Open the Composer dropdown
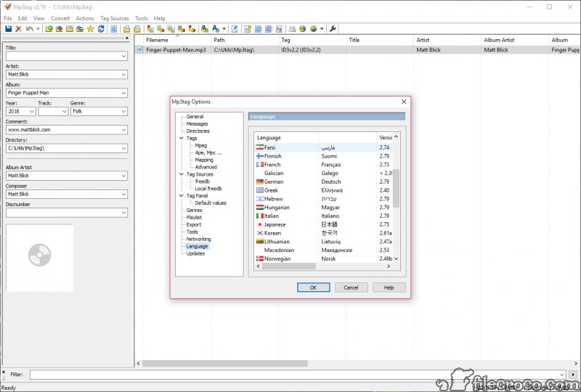Screen dimensions: 581x392 coord(123,194)
